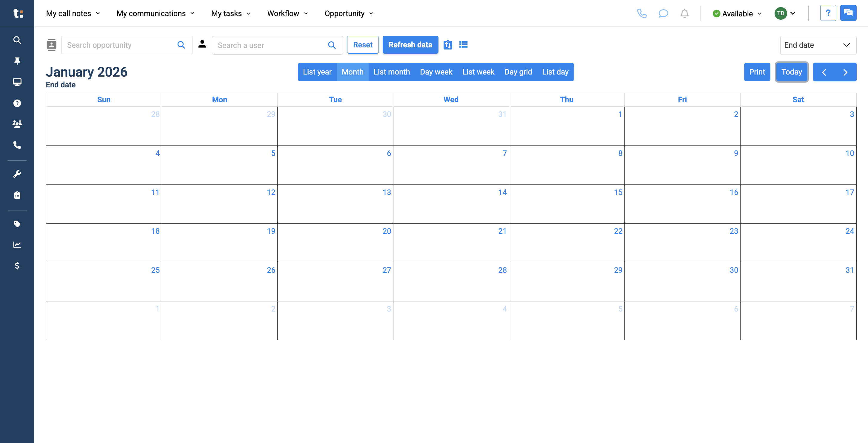Click the list view icon near Refresh data

[463, 44]
